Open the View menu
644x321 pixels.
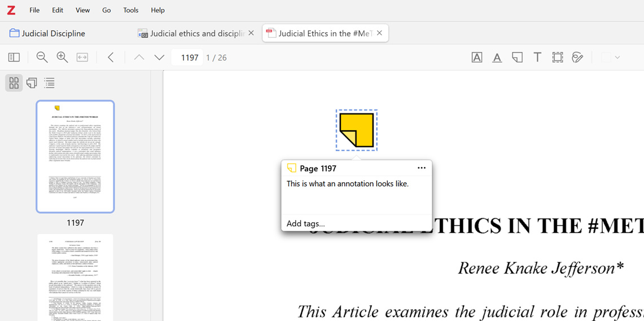(x=82, y=10)
